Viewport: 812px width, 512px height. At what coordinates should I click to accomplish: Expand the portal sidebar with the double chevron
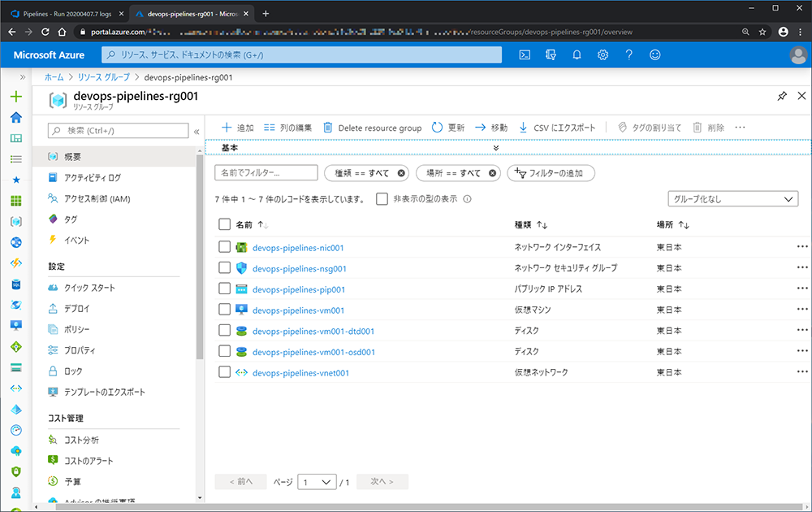coord(22,77)
